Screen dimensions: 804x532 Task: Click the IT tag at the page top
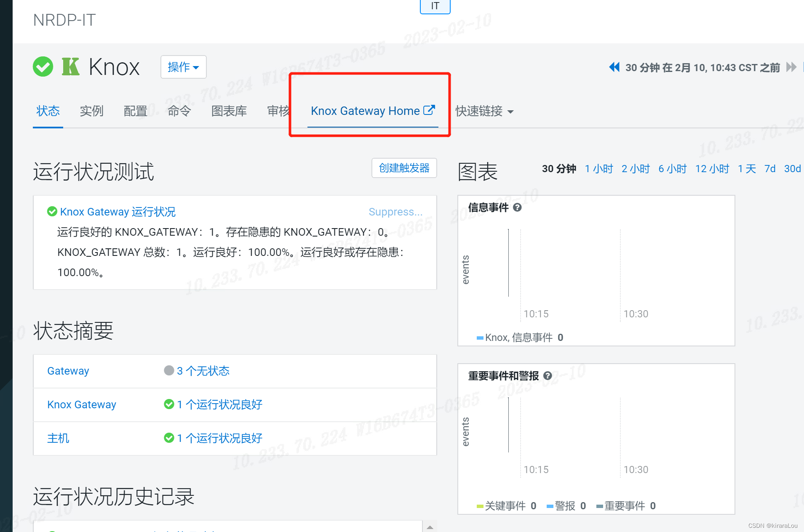pos(435,6)
